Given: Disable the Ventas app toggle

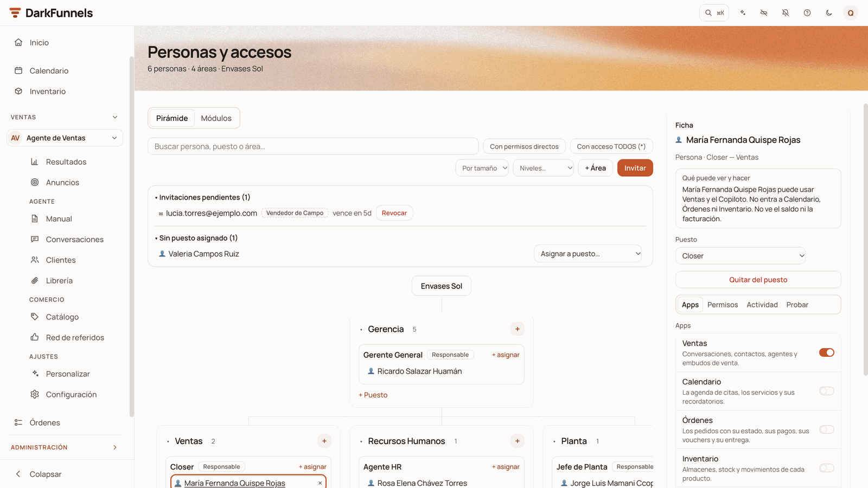Looking at the screenshot, I should (x=827, y=352).
